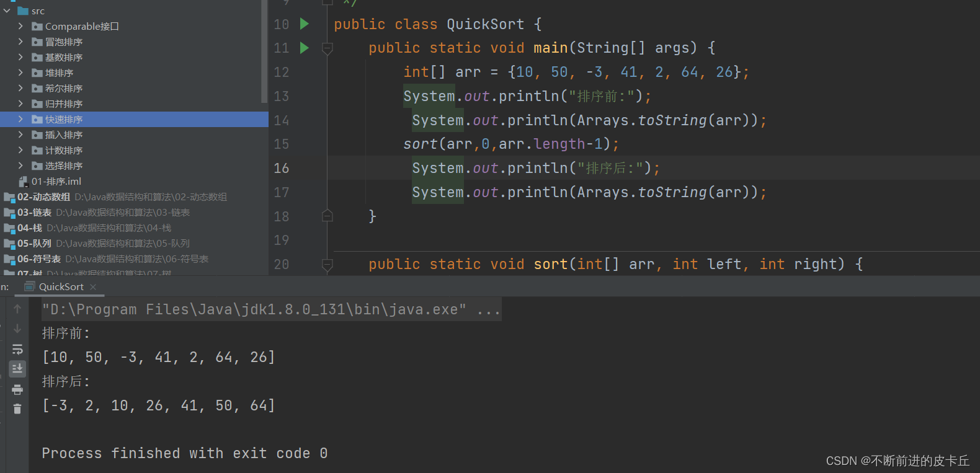Expand the 冒泡排序 package chevron
This screenshot has width=980, height=473.
tap(20, 42)
